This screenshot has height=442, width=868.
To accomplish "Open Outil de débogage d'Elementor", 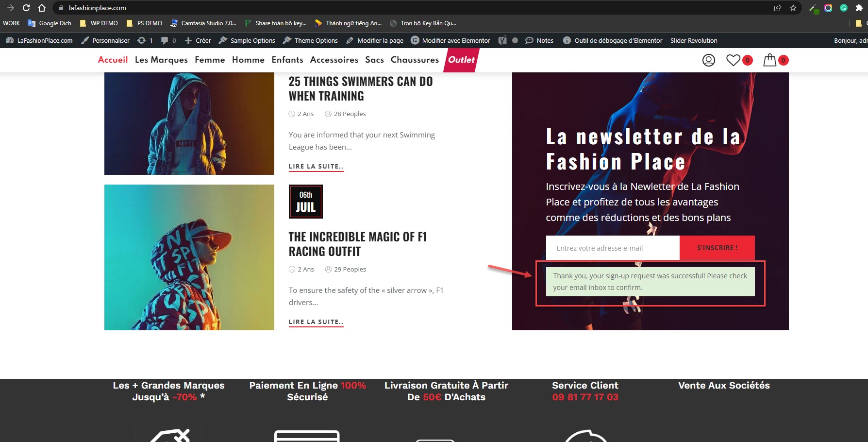I will 613,40.
